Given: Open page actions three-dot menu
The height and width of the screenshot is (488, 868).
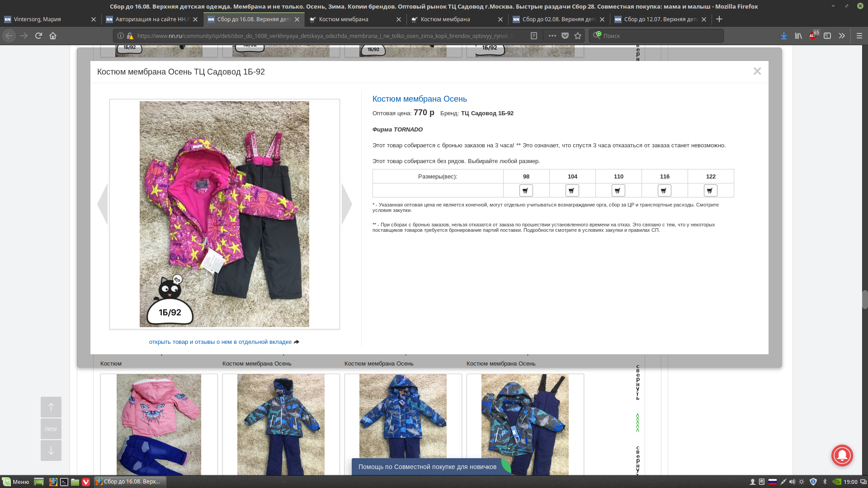Looking at the screenshot, I should click(x=552, y=36).
